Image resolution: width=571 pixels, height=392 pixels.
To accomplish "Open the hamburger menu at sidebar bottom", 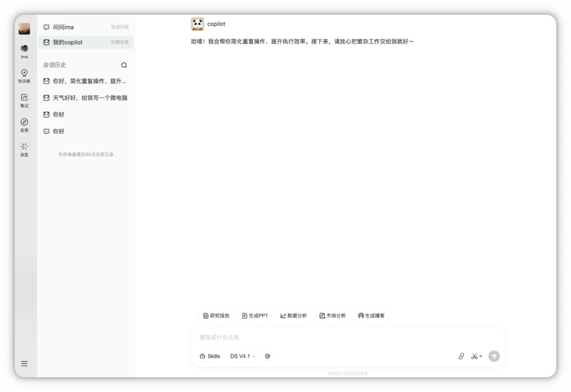I will 24,363.
